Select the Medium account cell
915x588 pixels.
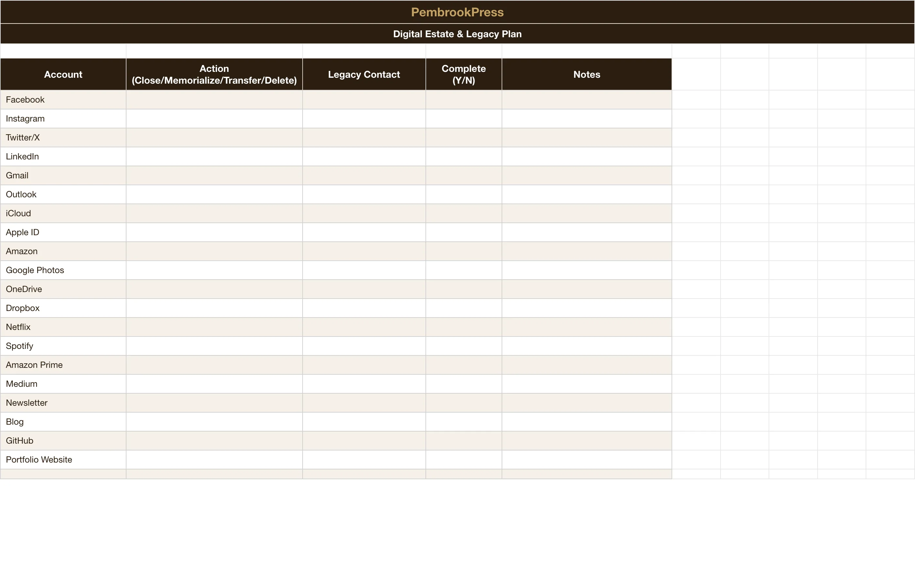point(63,384)
